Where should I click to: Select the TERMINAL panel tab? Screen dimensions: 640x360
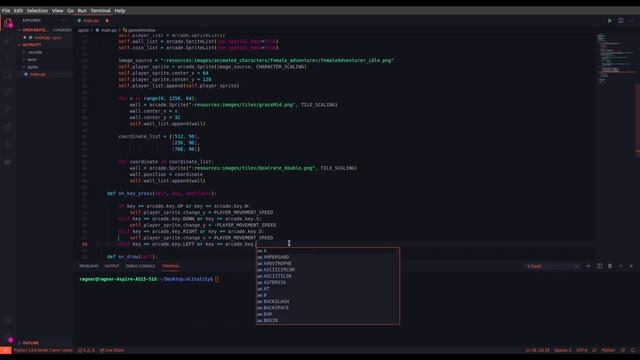[171, 266]
